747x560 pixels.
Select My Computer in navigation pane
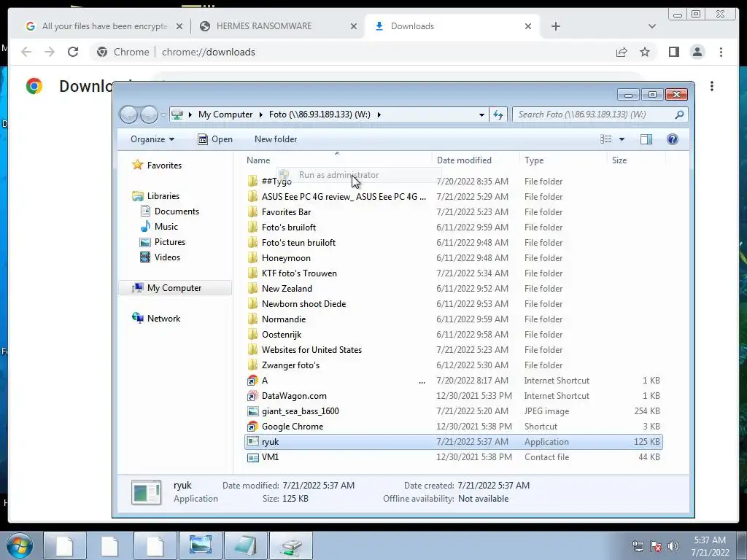(x=175, y=287)
